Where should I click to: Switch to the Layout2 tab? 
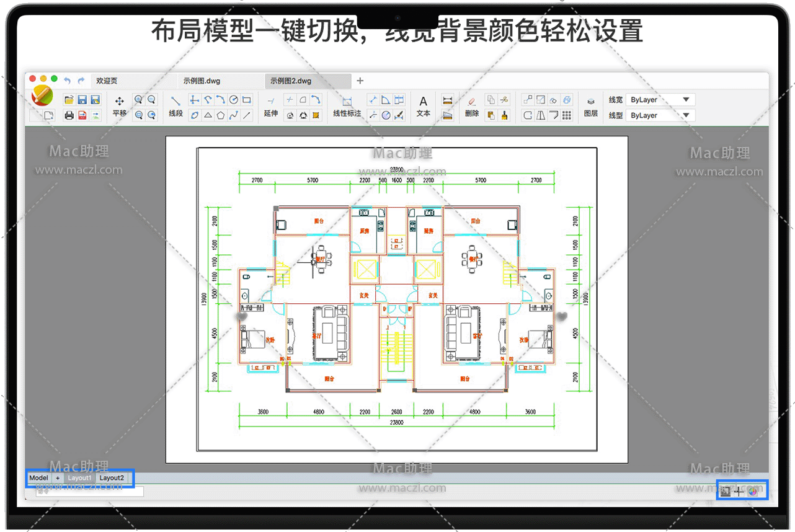pos(112,478)
